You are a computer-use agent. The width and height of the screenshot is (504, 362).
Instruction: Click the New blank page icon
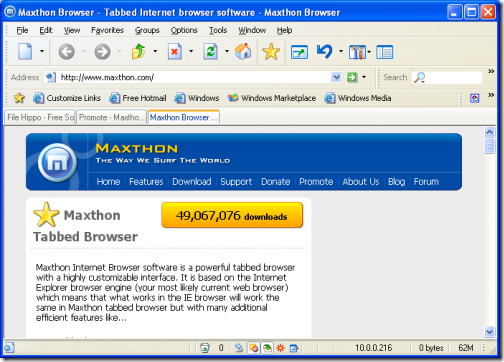(x=25, y=51)
